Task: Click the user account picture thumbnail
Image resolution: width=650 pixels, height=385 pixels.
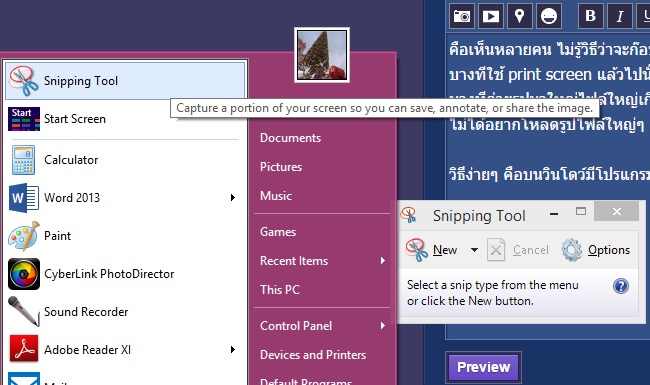Action: [x=322, y=55]
